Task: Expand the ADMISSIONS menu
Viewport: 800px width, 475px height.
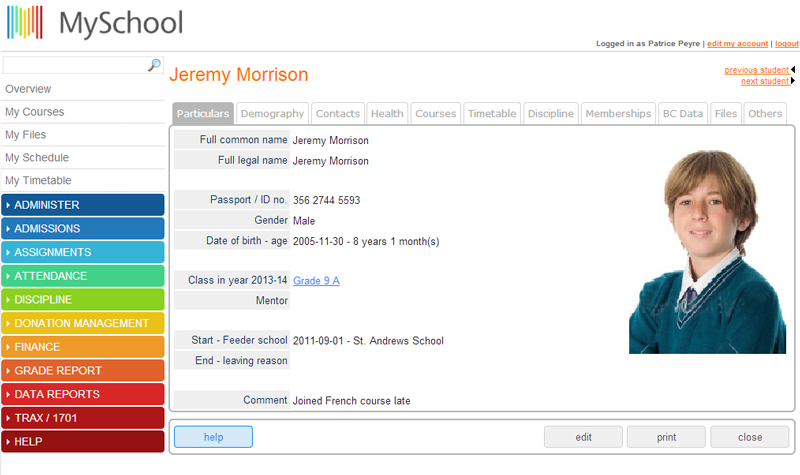Action: tap(83, 228)
